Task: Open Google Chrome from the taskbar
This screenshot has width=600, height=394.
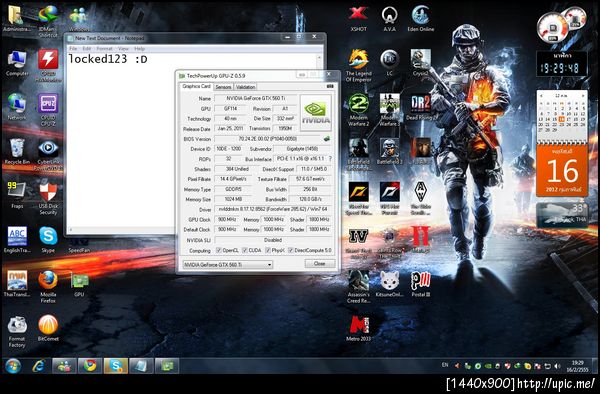Action: (x=90, y=366)
